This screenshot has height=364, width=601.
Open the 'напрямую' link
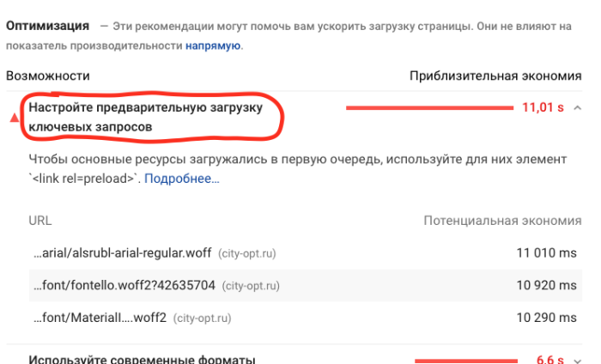[213, 46]
